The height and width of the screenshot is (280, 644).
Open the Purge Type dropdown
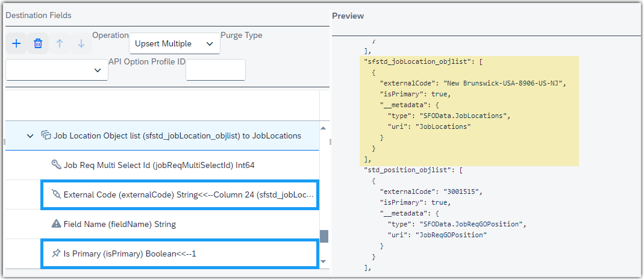click(57, 70)
